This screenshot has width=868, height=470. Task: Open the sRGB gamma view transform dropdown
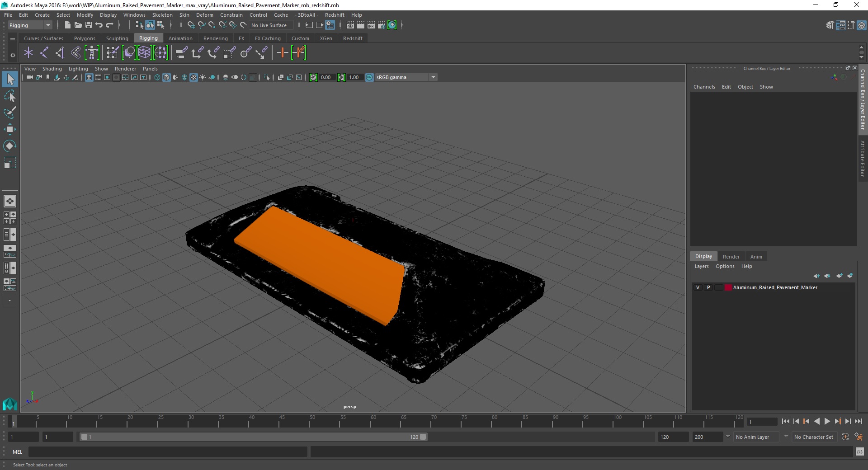coord(406,77)
